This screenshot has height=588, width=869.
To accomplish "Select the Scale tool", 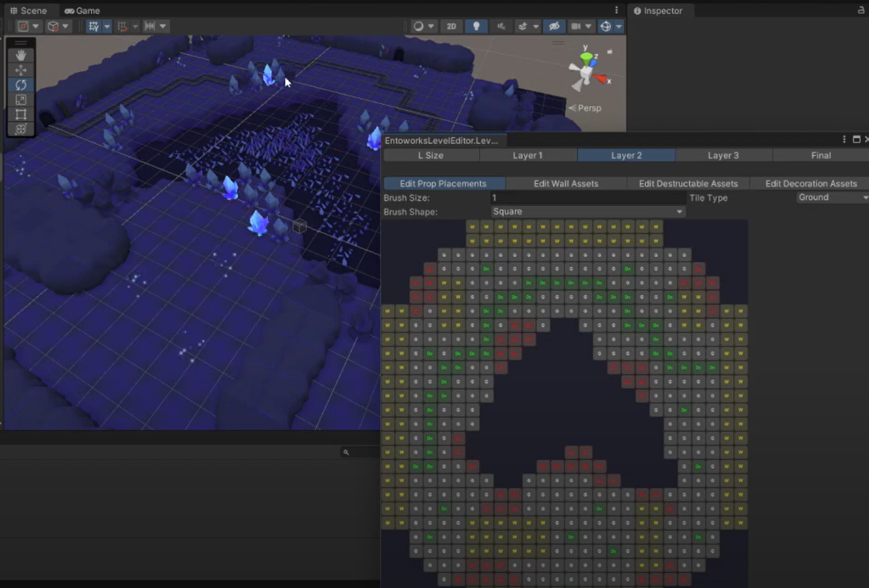I will 21,100.
